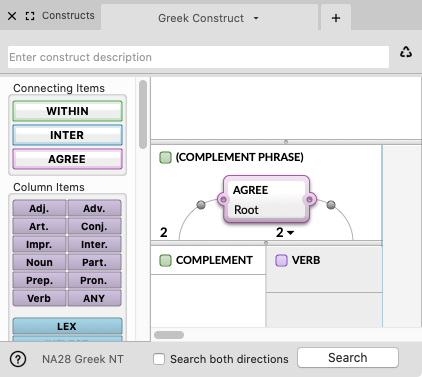Click the Constructs panel label
This screenshot has width=422, height=377.
point(68,15)
